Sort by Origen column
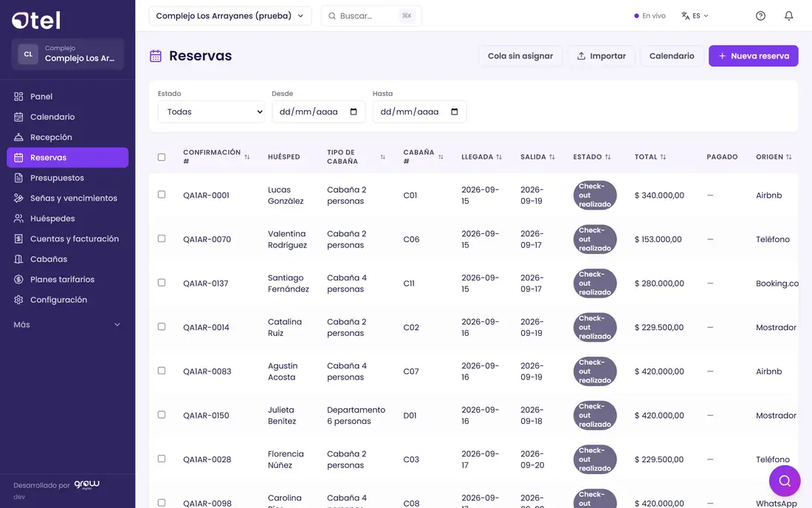The width and height of the screenshot is (812, 508). [x=788, y=157]
